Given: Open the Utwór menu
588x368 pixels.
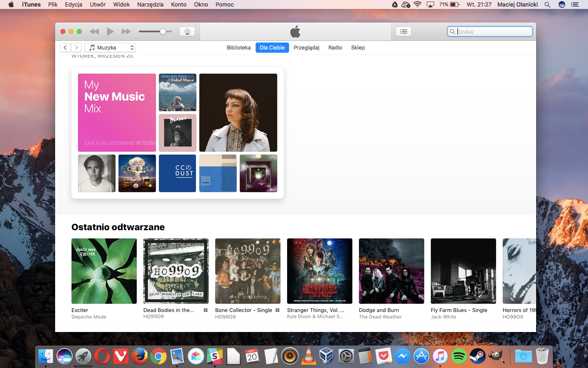Looking at the screenshot, I should tap(98, 4).
